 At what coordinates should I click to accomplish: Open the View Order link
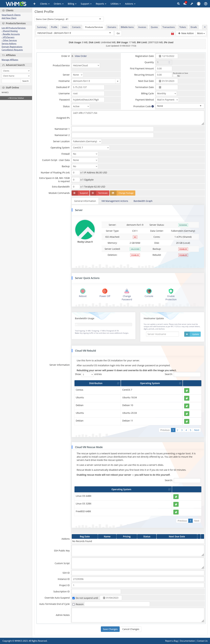81,56
